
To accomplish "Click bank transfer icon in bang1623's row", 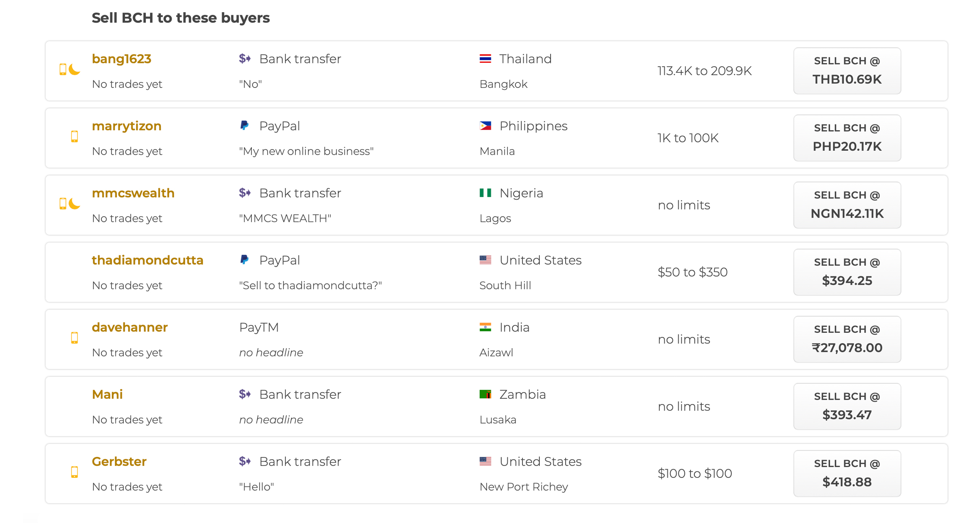I will [245, 59].
